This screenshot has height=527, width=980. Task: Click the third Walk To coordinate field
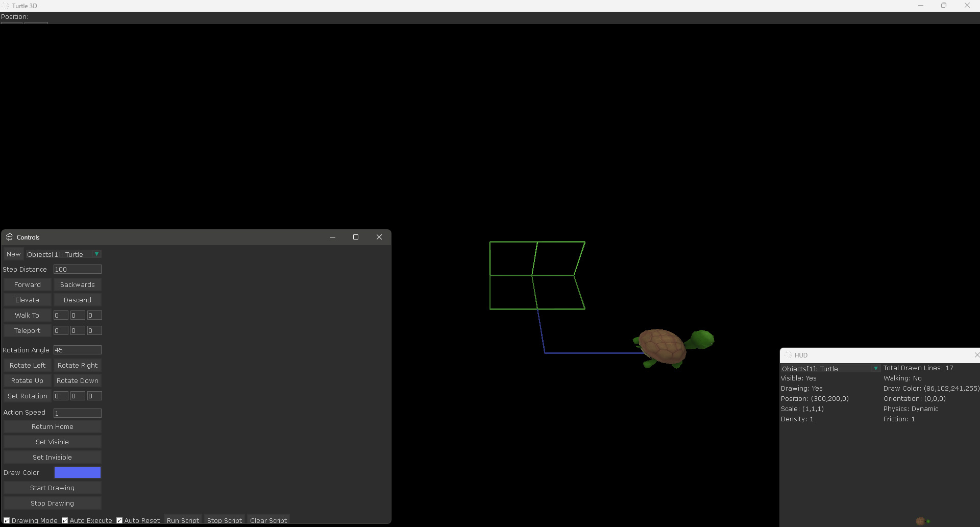[94, 316]
